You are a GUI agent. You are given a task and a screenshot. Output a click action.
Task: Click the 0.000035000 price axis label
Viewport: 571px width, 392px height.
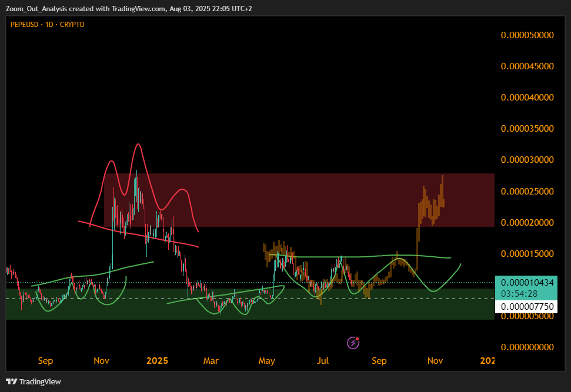click(x=527, y=129)
